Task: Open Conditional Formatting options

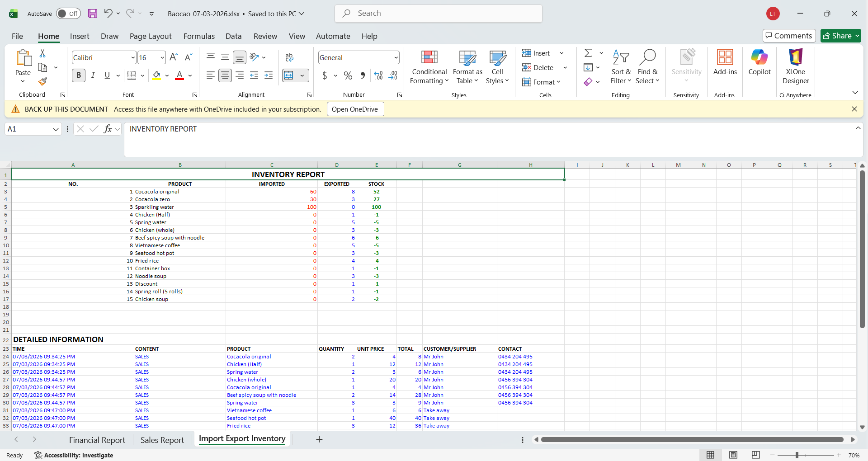Action: [x=429, y=68]
